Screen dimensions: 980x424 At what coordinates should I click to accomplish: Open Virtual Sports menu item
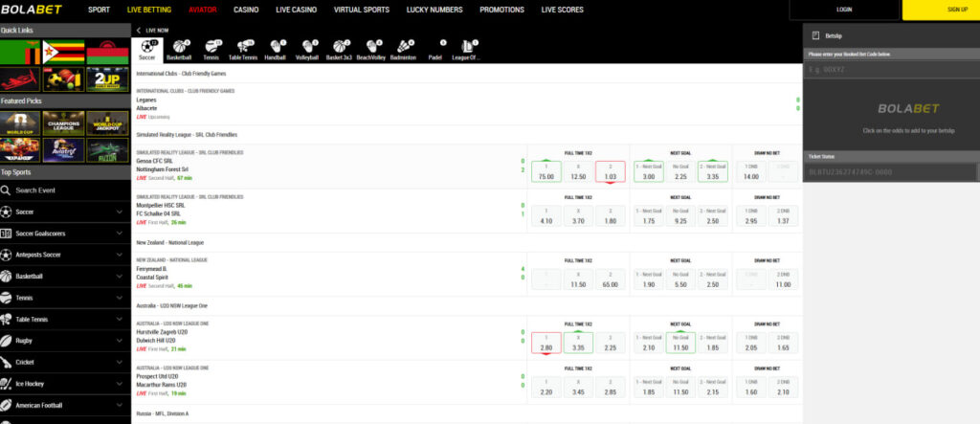(x=361, y=10)
